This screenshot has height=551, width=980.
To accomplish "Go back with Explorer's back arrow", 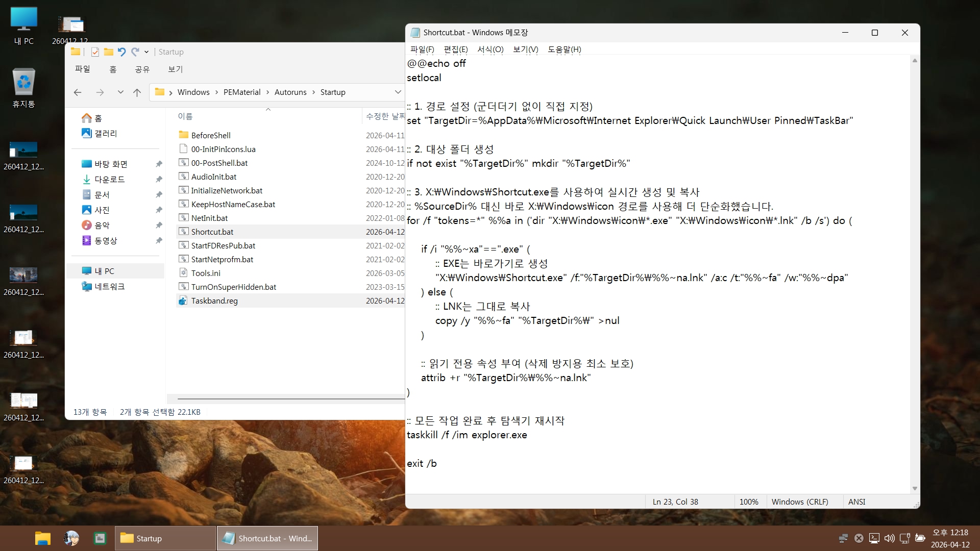I will (x=78, y=92).
